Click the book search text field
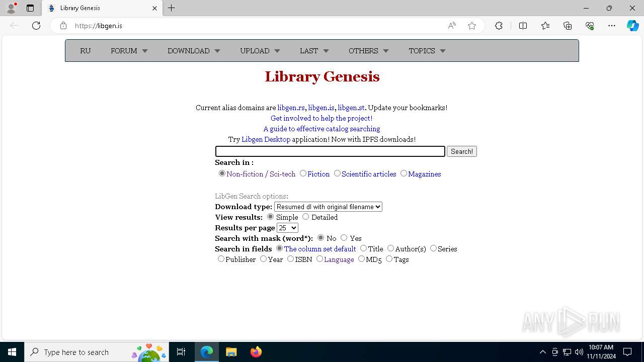This screenshot has height=362, width=644. [x=330, y=151]
